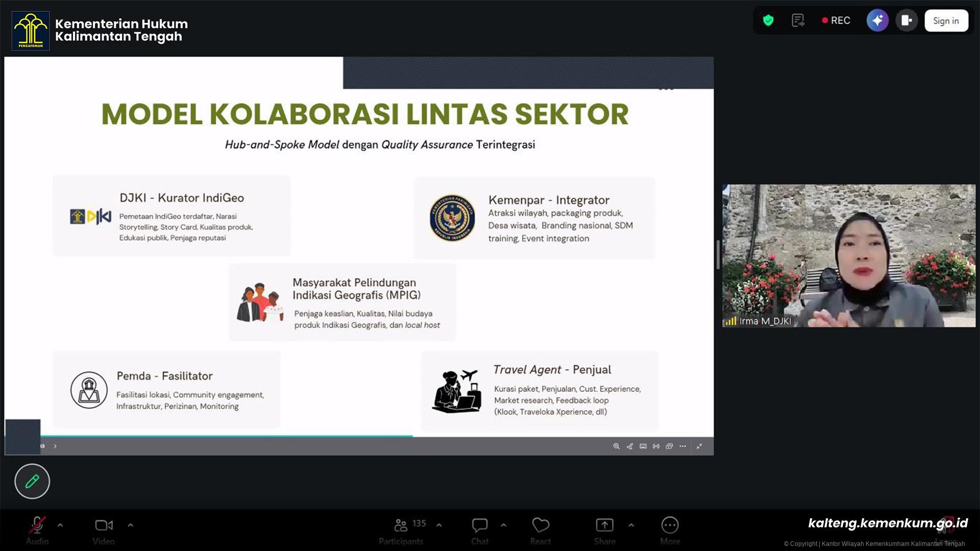The width and height of the screenshot is (980, 551).
Task: Click the green annotation pencil button
Action: pyautogui.click(x=32, y=481)
